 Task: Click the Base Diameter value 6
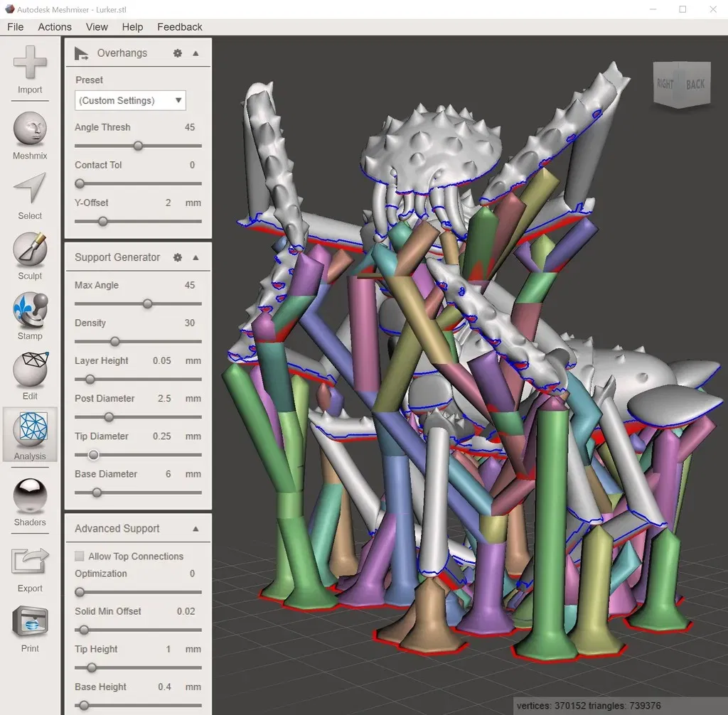pos(168,474)
